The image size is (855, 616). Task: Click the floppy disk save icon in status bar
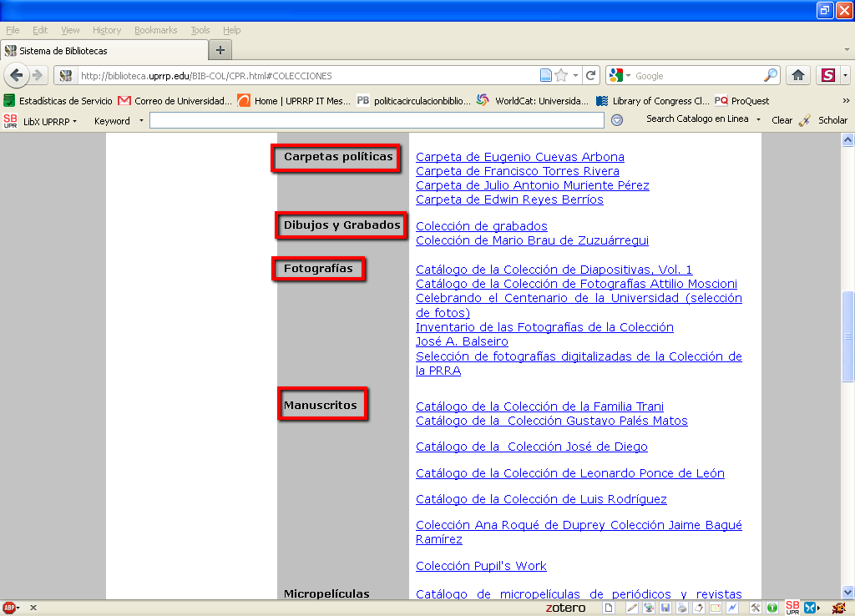(x=665, y=608)
